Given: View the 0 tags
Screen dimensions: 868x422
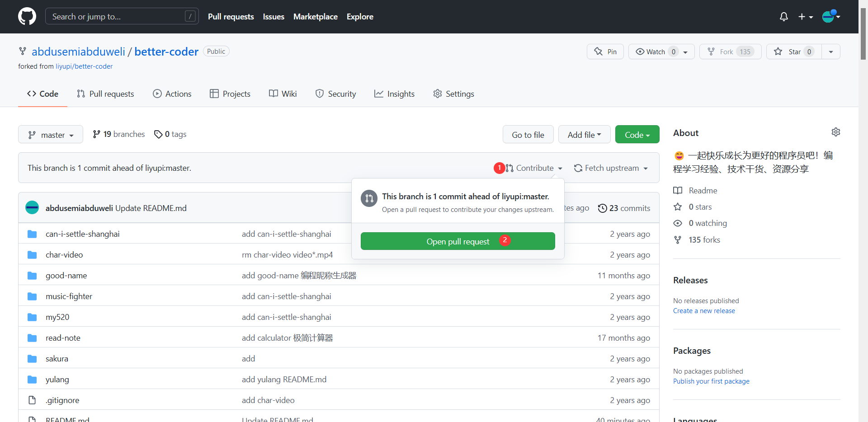Looking at the screenshot, I should pos(170,134).
